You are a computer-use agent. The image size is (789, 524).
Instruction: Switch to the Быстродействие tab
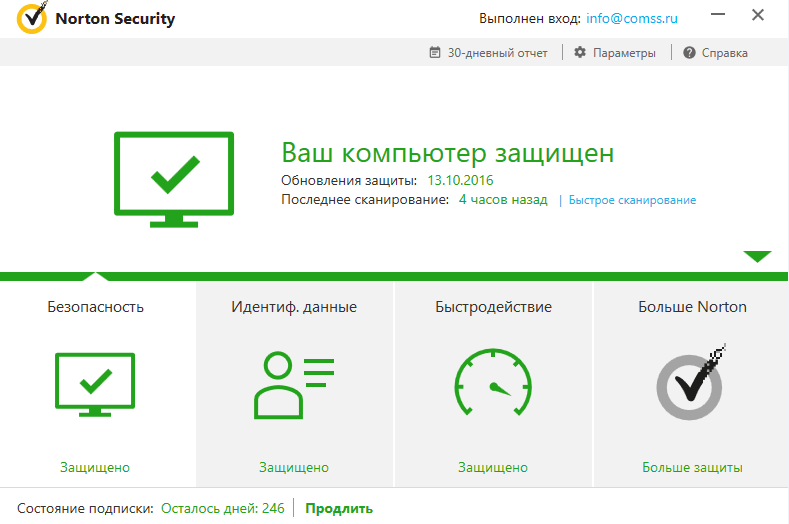493,384
